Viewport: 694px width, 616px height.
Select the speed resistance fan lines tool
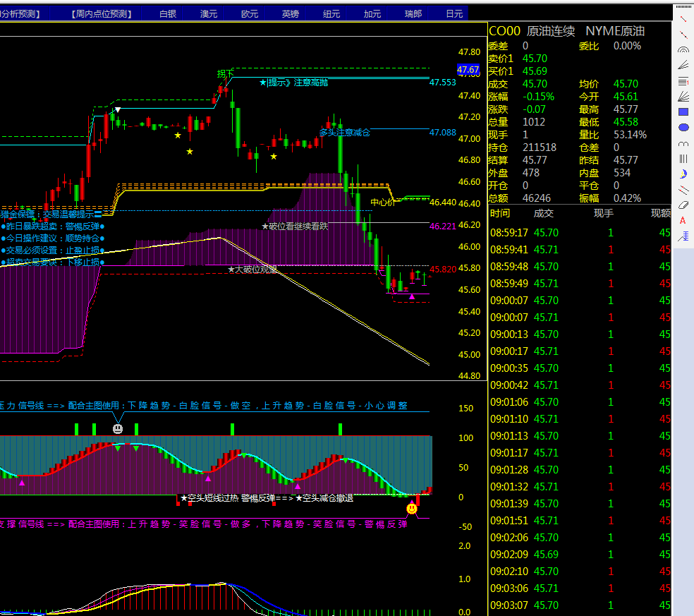click(683, 65)
